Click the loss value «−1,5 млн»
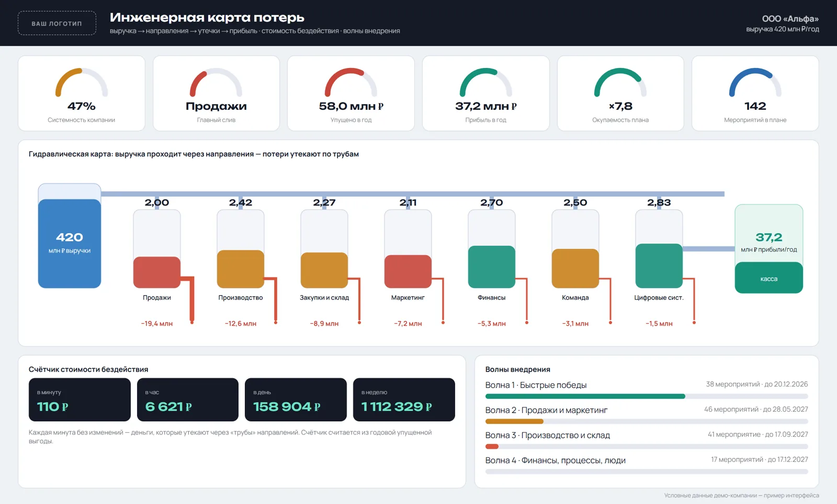 [x=659, y=324]
